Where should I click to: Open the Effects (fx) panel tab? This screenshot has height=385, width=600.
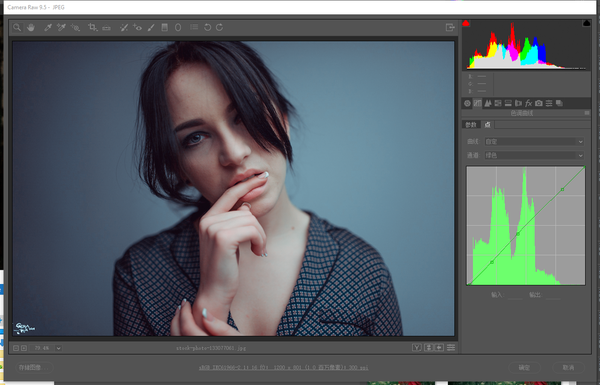(528, 103)
